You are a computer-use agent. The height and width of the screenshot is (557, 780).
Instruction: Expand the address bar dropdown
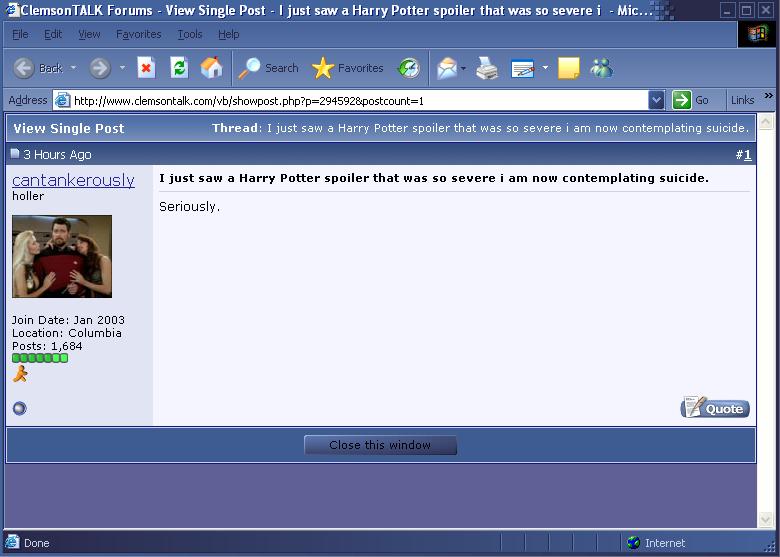click(x=657, y=100)
